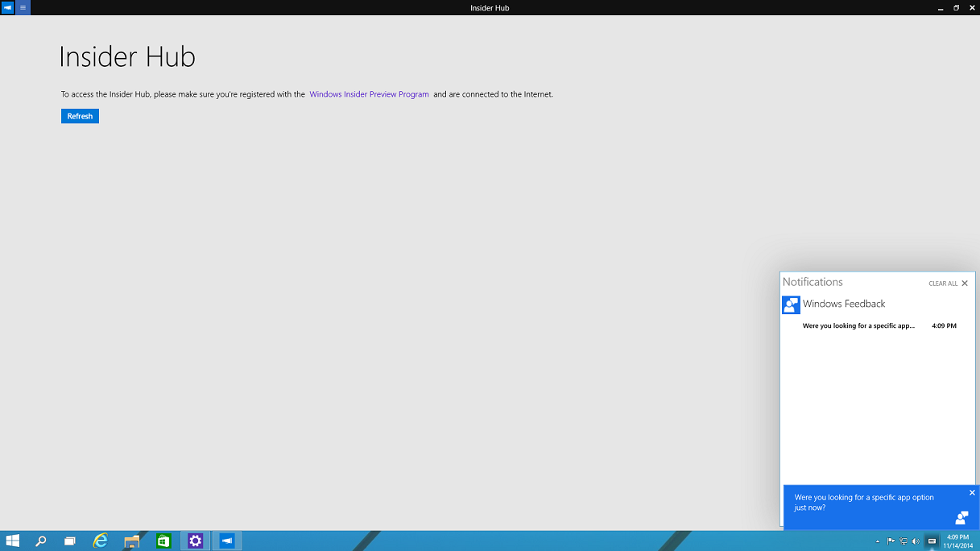980x551 pixels.
Task: Open the Start menu
Action: [x=13, y=541]
